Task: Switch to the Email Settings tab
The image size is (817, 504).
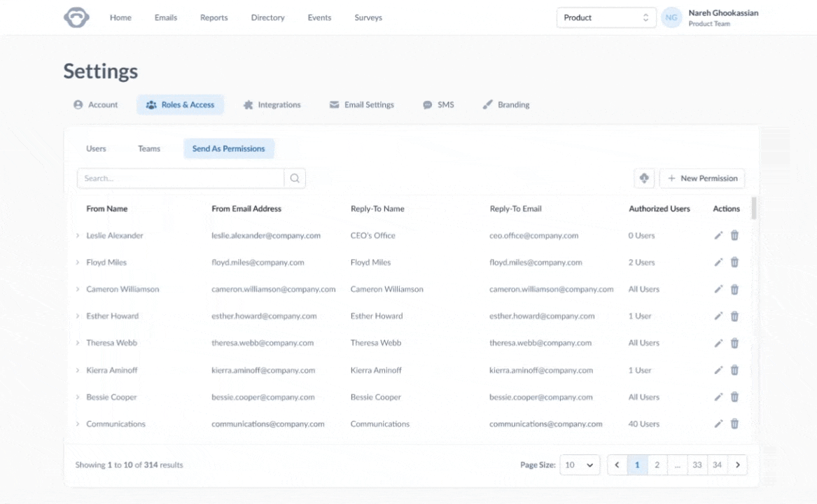Action: click(x=361, y=105)
